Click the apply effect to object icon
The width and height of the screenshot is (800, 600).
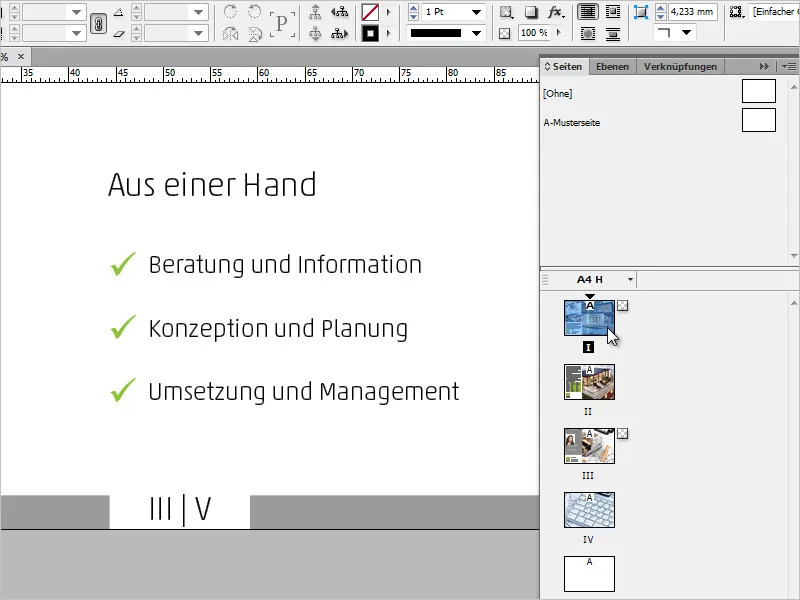click(x=506, y=12)
